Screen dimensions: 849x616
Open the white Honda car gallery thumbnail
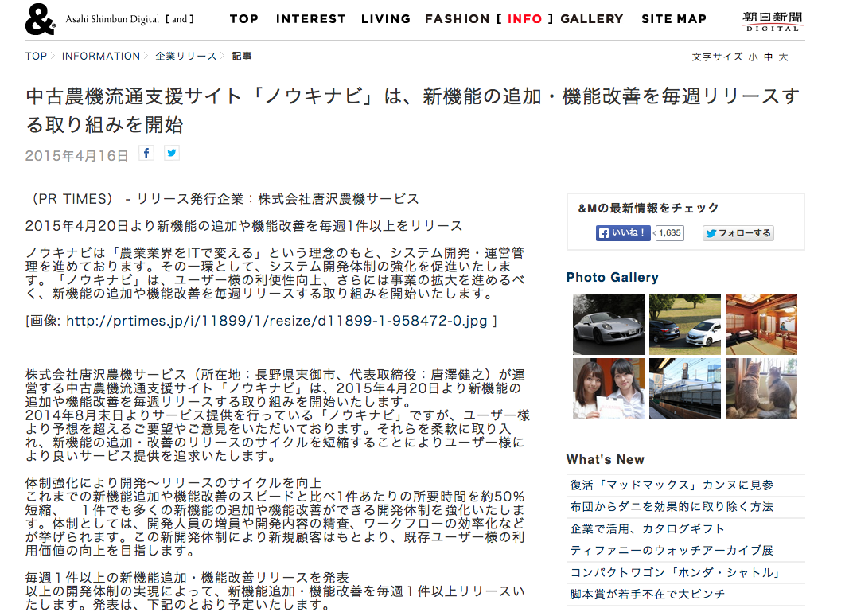coord(685,324)
